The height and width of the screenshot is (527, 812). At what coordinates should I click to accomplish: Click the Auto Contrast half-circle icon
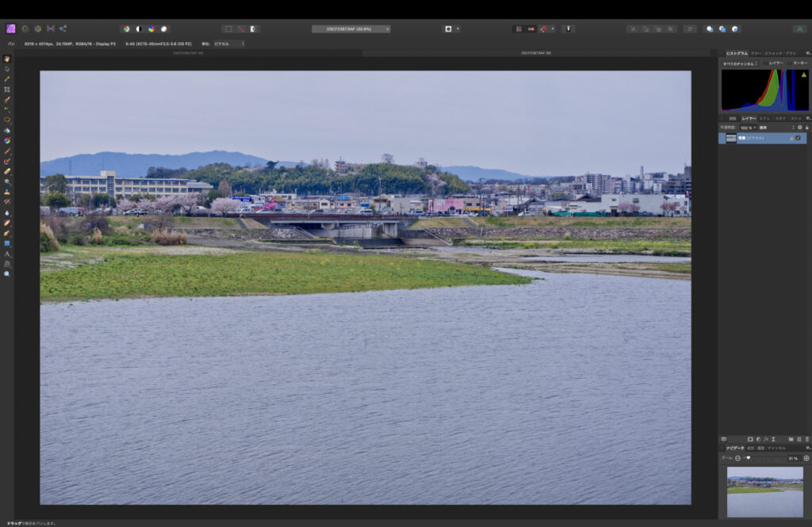coord(139,29)
